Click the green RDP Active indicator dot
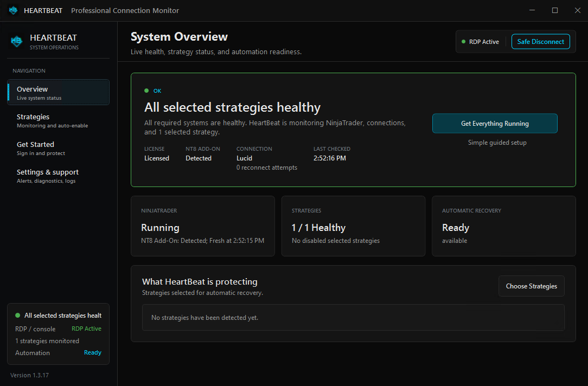The height and width of the screenshot is (386, 588). (463, 42)
